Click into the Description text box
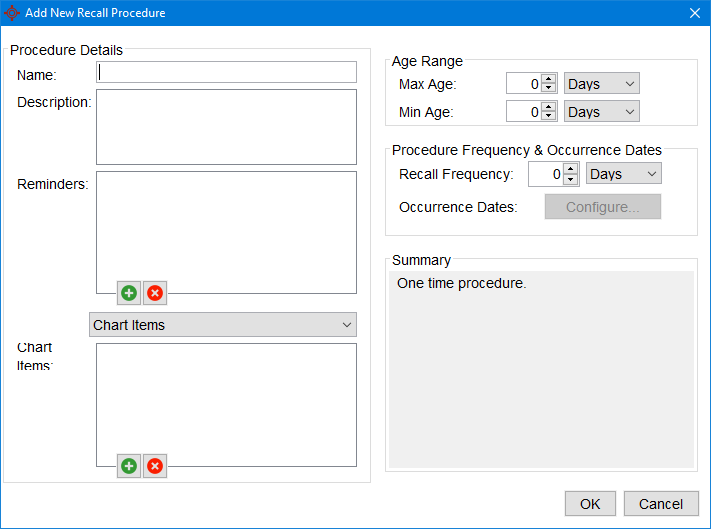The image size is (711, 529). point(226,127)
